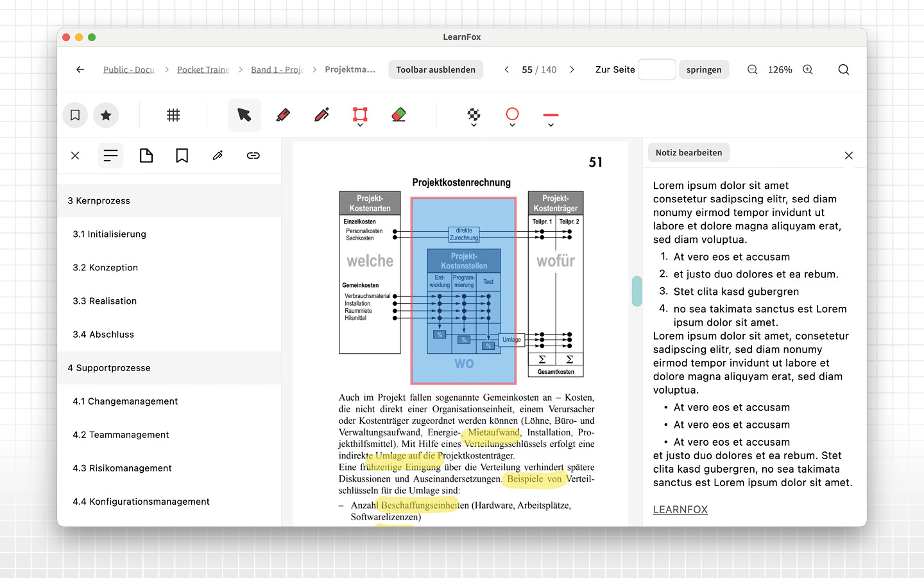Screen dimensions: 924x578
Task: Switch to the links tab in sidebar
Action: pos(253,155)
